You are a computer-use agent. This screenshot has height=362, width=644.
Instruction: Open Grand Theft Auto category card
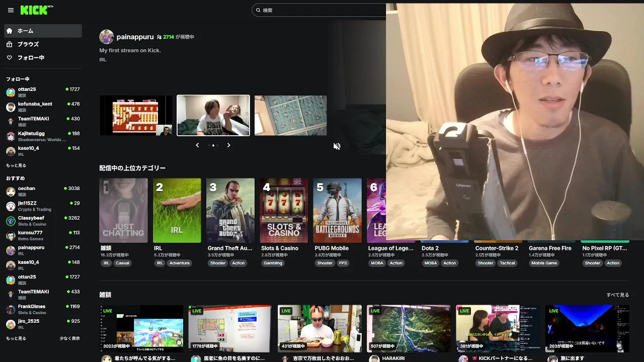[x=230, y=211]
